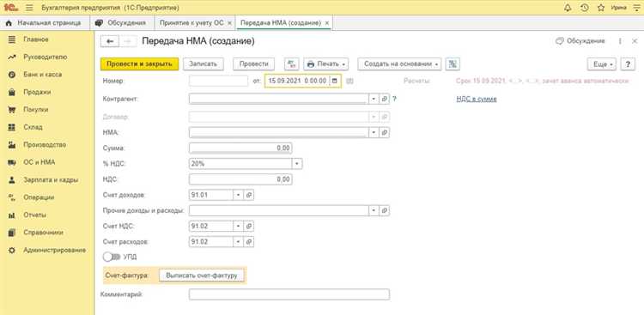Open ОС и НМА sidebar section

click(x=39, y=162)
